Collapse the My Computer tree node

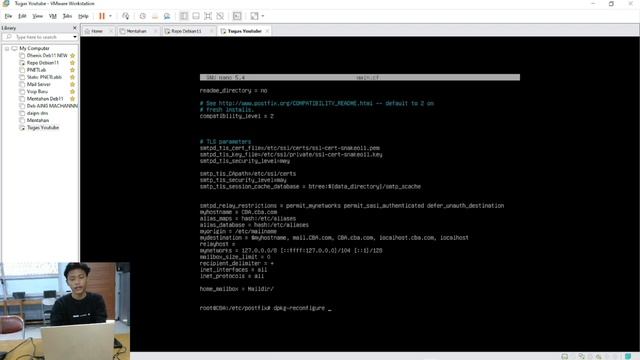tap(7, 48)
